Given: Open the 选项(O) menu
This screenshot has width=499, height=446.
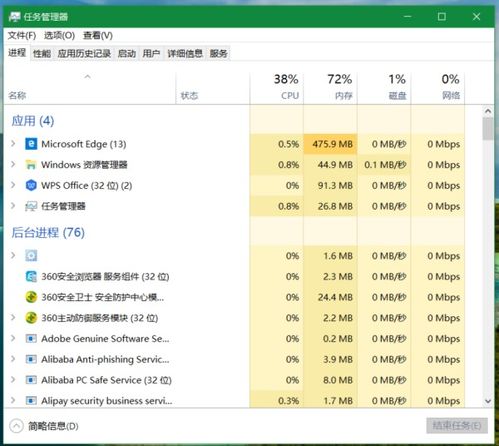Looking at the screenshot, I should pyautogui.click(x=59, y=35).
